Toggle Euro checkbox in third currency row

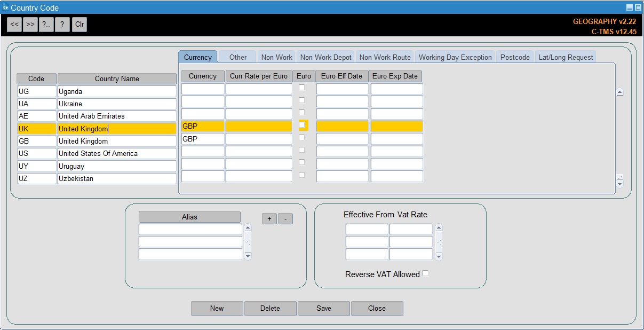pos(302,112)
